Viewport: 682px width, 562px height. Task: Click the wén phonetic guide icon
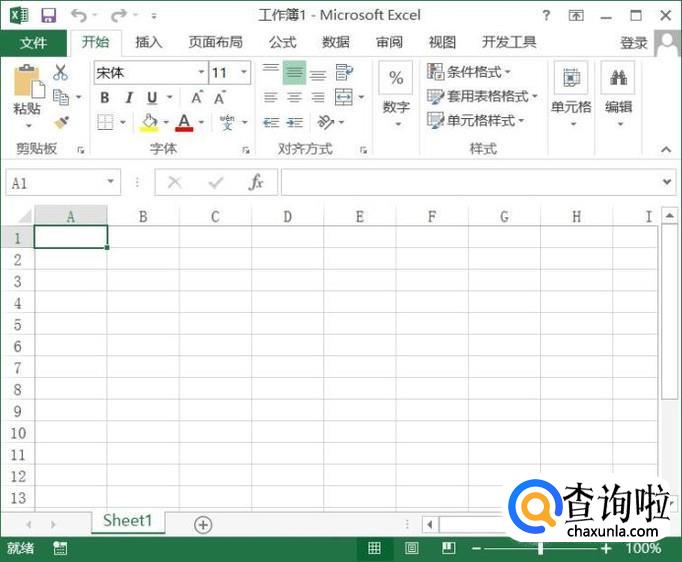[x=227, y=122]
